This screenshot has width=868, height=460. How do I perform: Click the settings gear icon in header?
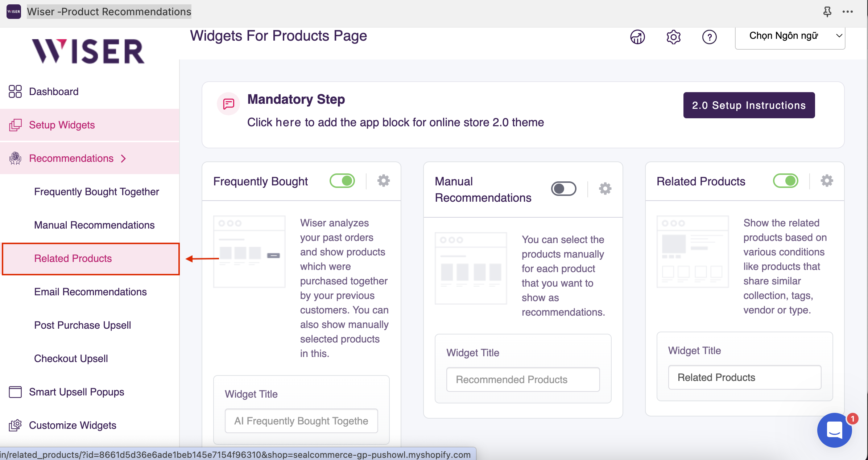(673, 37)
